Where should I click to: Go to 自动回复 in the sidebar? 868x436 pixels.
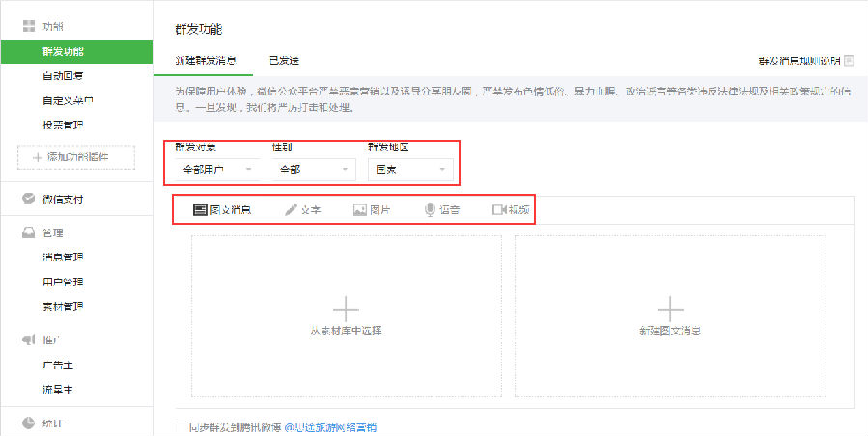click(x=63, y=75)
